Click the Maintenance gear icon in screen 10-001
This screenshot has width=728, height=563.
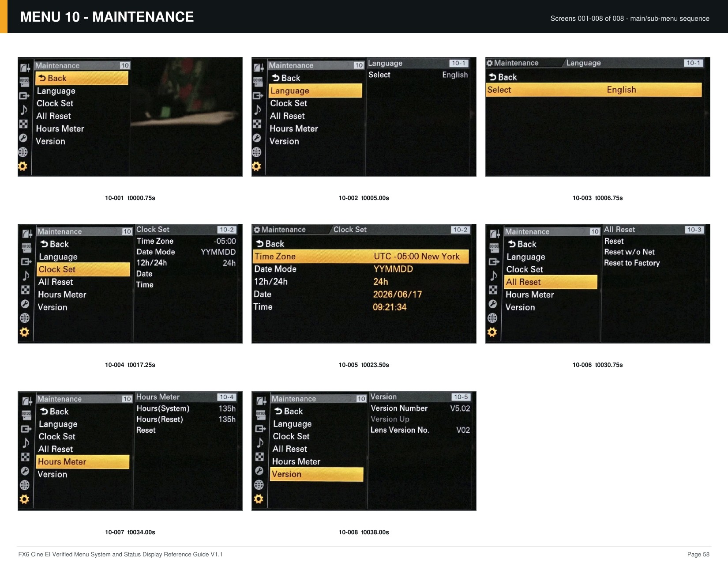23,166
